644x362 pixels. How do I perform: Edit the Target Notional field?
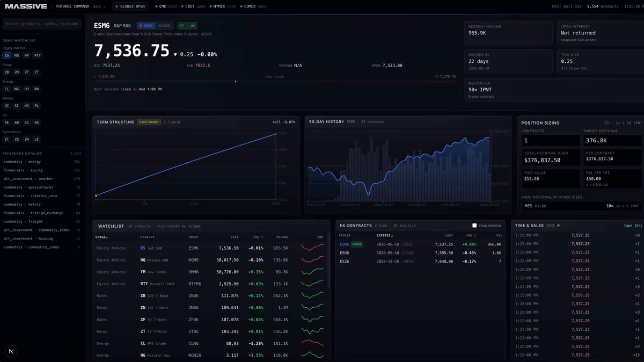[x=612, y=140]
